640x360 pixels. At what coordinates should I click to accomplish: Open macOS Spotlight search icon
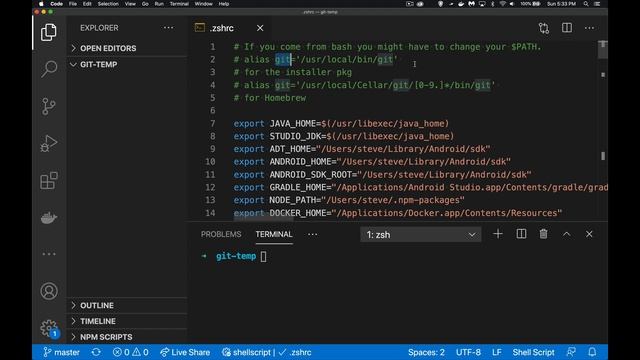pyautogui.click(x=586, y=4)
